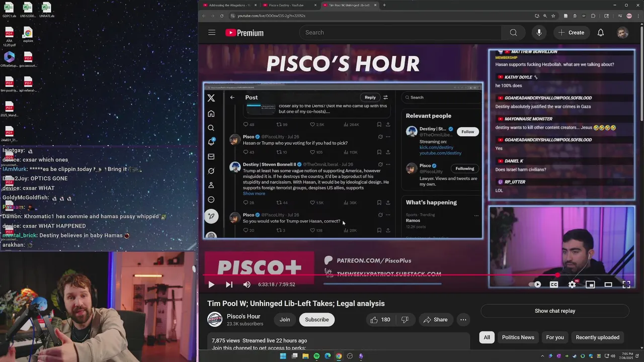This screenshot has width=644, height=362.
Task: Reload the current page in Chrome
Action: [222, 16]
